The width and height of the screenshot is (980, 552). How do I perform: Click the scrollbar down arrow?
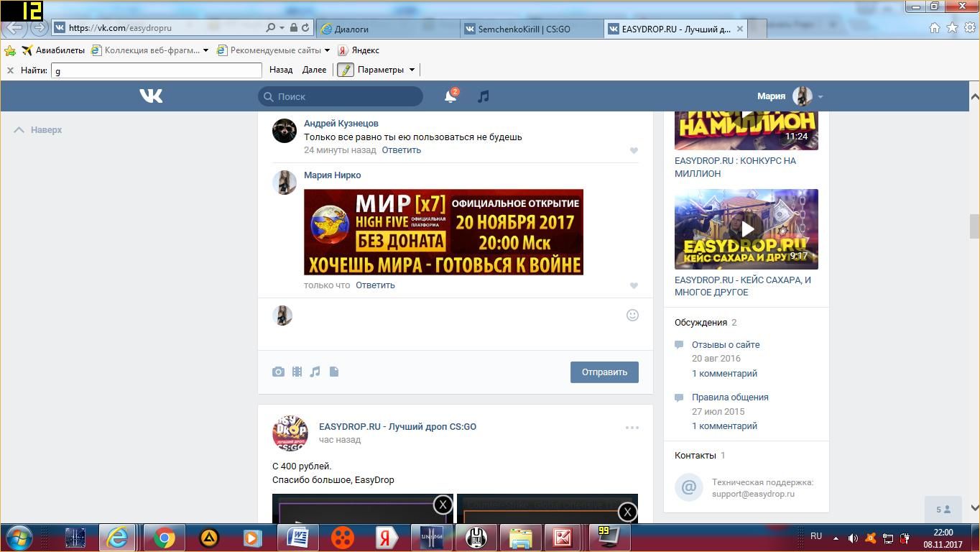point(974,507)
